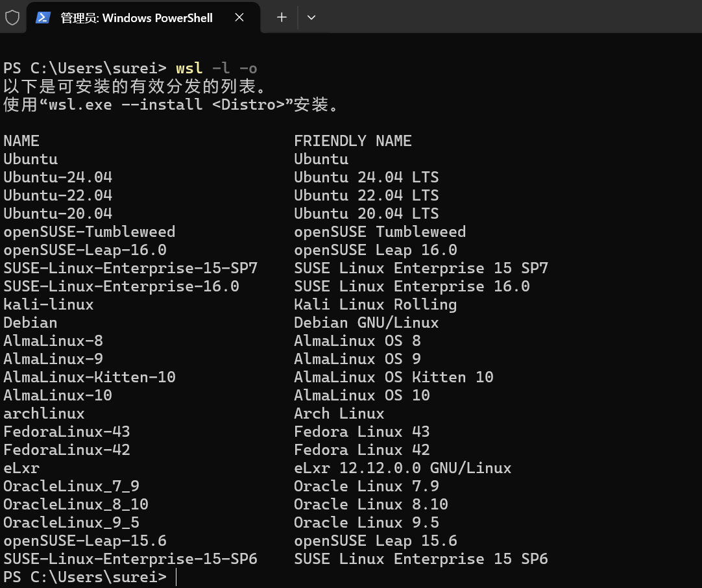Click 'FedoraLinux-43' distro name
This screenshot has width=702, height=588.
67,432
